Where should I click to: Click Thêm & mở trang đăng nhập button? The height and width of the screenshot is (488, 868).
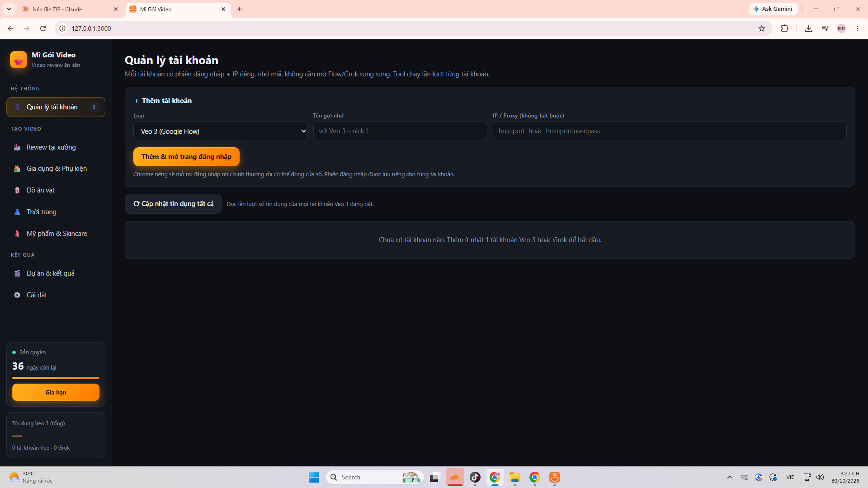(x=186, y=157)
